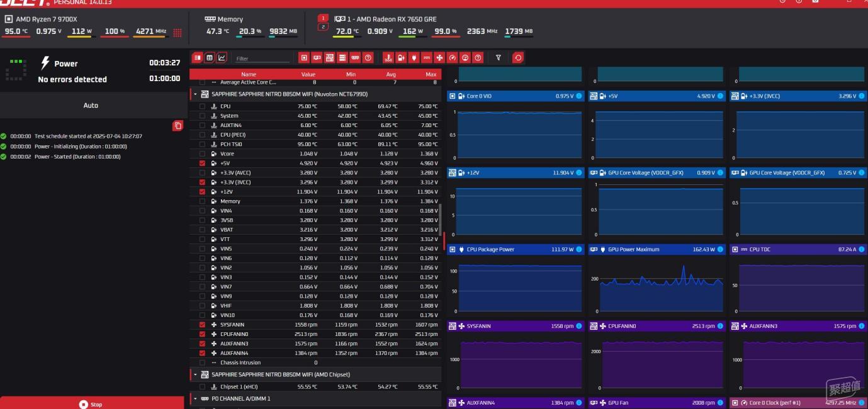Image resolution: width=868 pixels, height=409 pixels.
Task: Click the 'No errors detected' status text
Action: 72,79
